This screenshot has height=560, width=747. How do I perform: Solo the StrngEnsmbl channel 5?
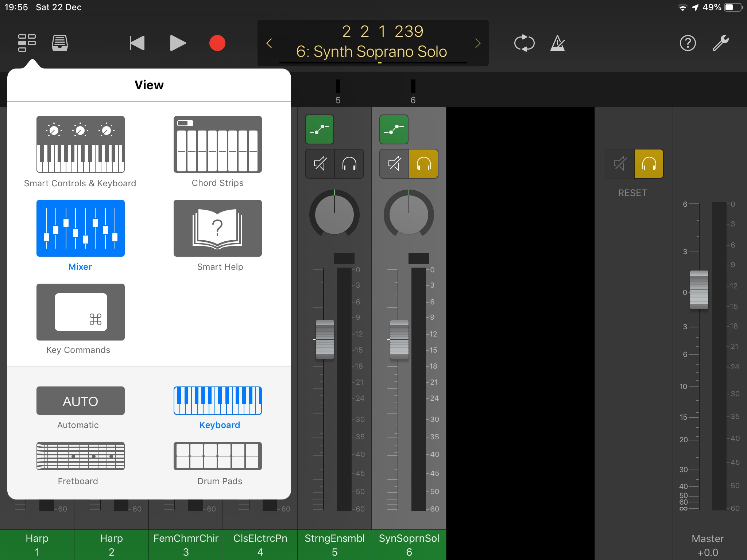349,164
